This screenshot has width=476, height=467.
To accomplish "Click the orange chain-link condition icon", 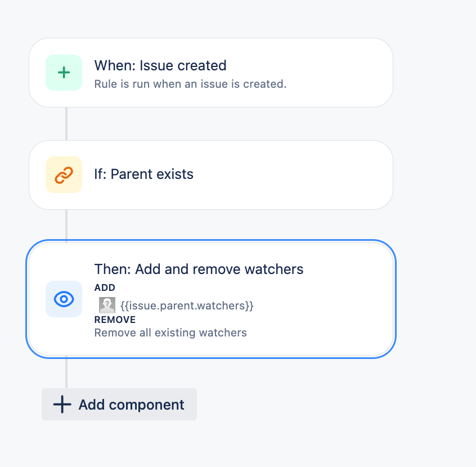I will 64,174.
